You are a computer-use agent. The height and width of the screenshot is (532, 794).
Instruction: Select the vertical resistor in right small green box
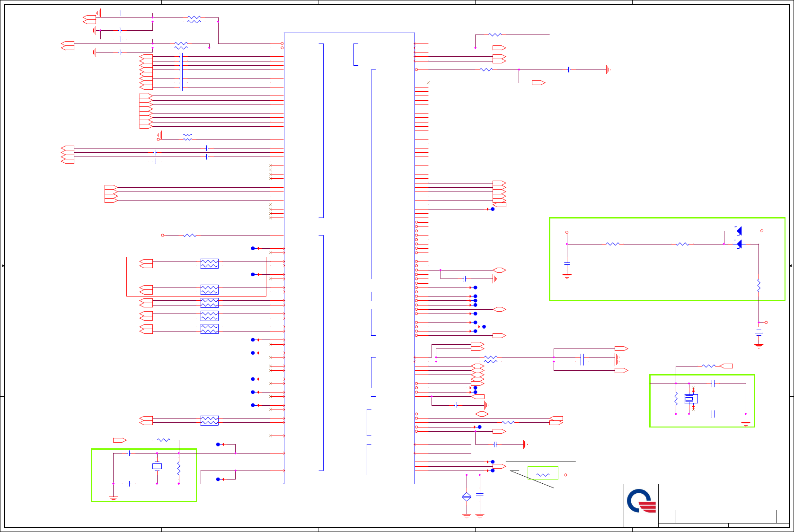(676, 399)
